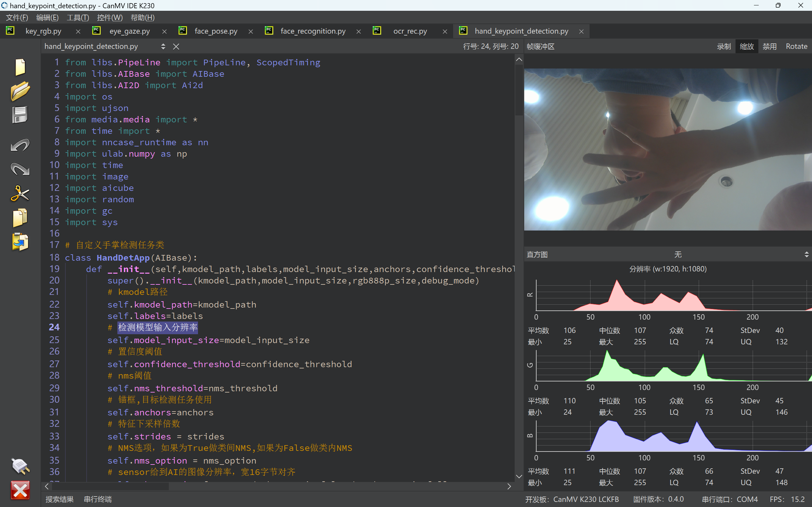This screenshot has height=507, width=812.
Task: Open the file selector dropdown arrows
Action: tap(163, 46)
